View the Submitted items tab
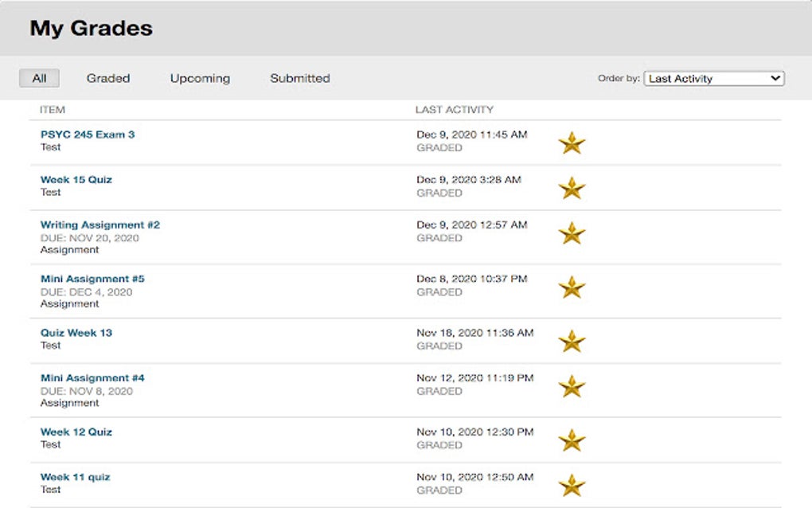812x508 pixels. click(299, 79)
